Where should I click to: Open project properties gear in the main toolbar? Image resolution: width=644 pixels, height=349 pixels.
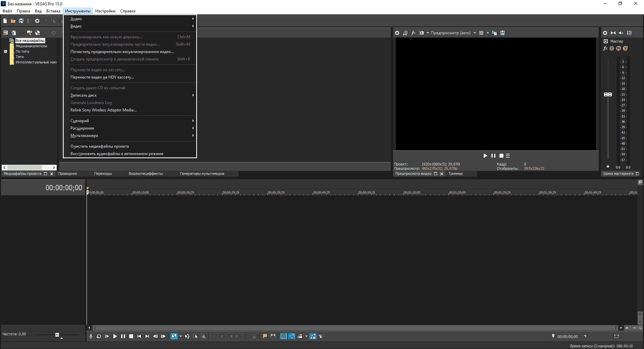pyautogui.click(x=37, y=21)
